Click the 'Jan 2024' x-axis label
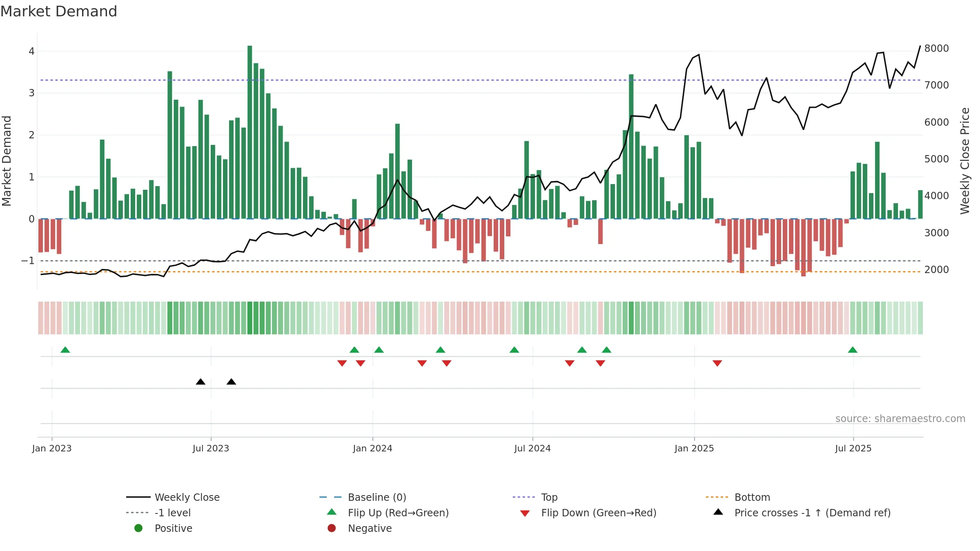980x551 pixels. [373, 449]
